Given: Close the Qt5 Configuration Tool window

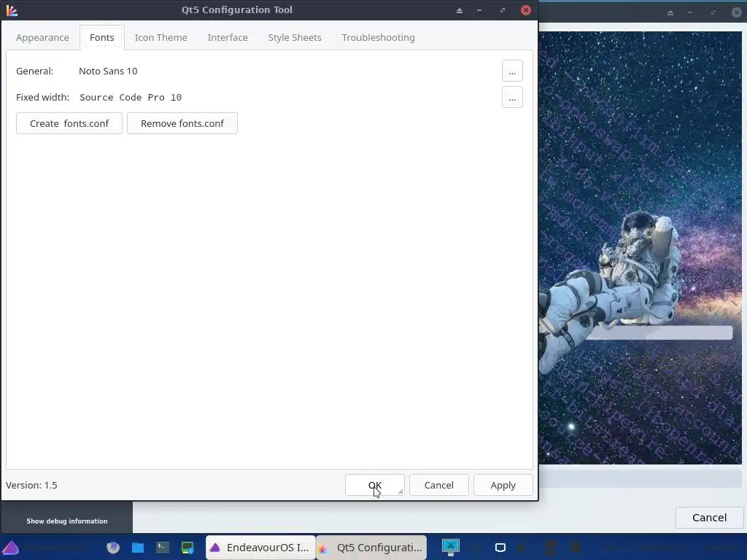Looking at the screenshot, I should [525, 10].
